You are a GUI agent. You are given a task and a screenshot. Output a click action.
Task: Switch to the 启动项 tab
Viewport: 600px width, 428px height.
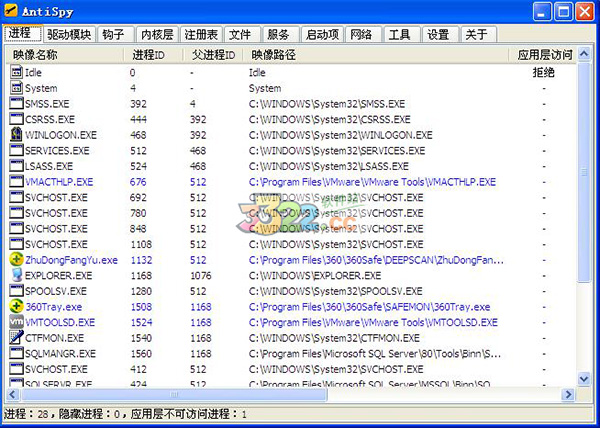tap(322, 34)
